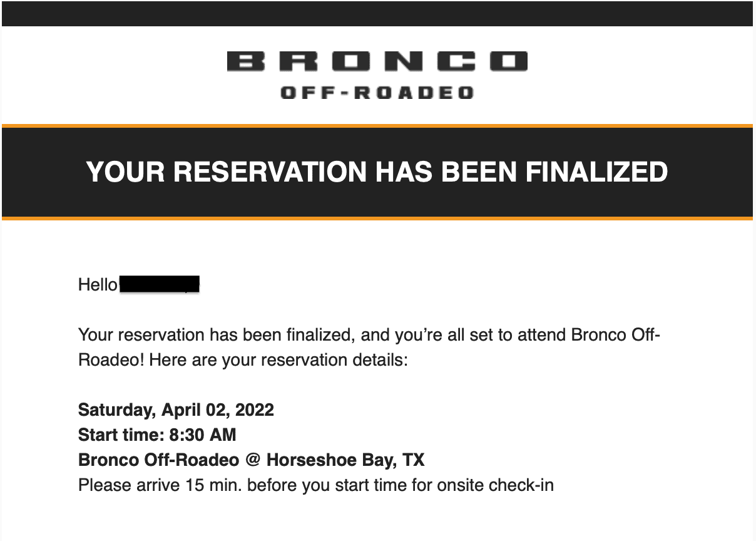
Task: Click the year '2022' in the date
Action: pyautogui.click(x=255, y=410)
